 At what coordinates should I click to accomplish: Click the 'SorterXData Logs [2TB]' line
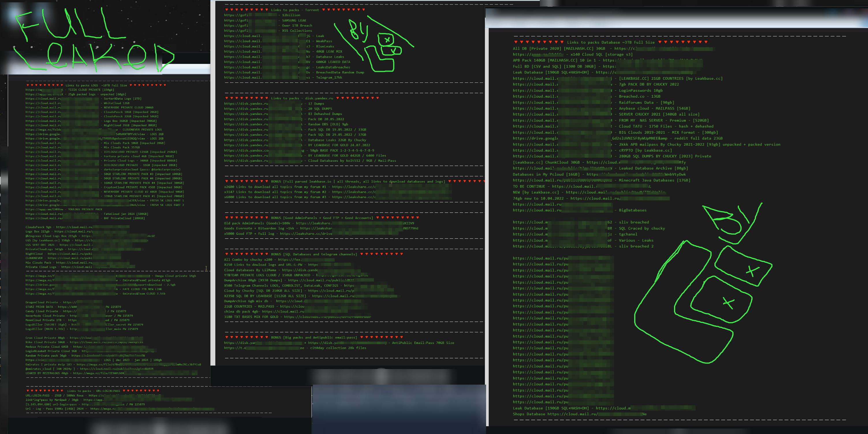coord(83,99)
